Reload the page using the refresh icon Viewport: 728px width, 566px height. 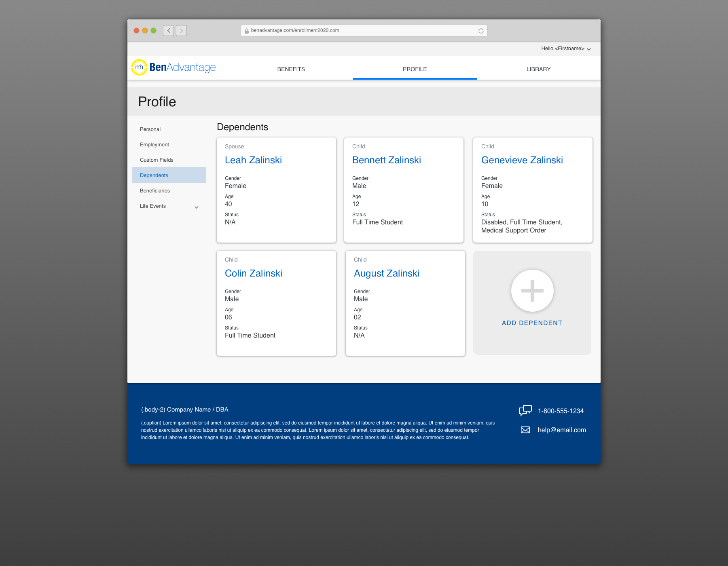coord(481,31)
